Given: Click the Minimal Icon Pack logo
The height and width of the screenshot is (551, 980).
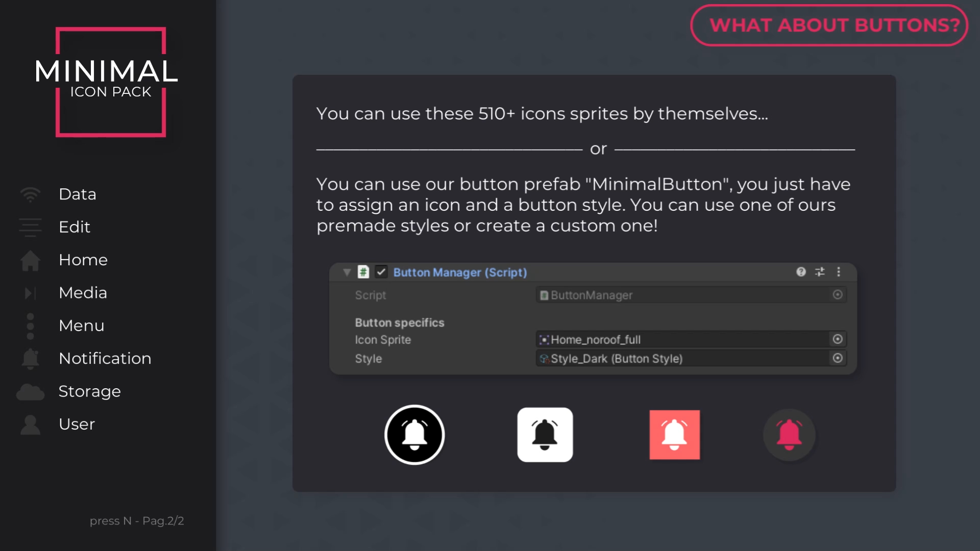Looking at the screenshot, I should coord(107,82).
